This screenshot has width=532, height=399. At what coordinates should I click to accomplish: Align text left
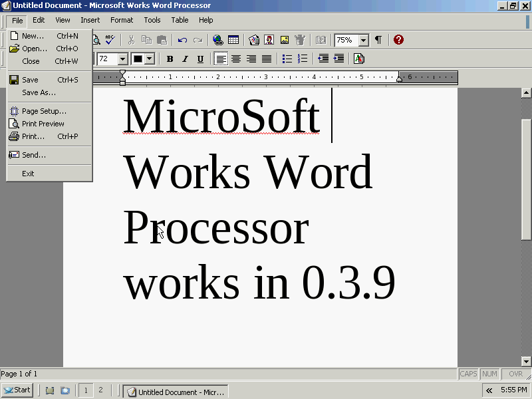[221, 59]
